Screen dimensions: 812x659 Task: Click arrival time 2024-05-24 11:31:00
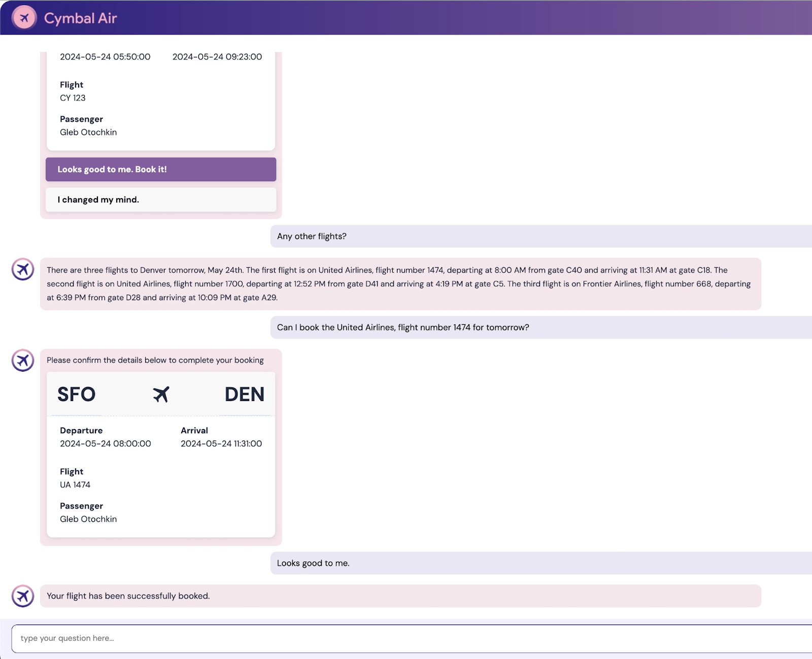[x=221, y=444]
